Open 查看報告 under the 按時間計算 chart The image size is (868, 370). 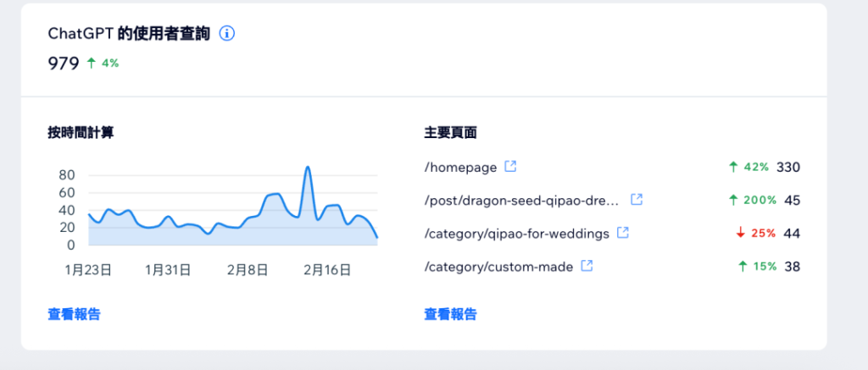point(74,314)
